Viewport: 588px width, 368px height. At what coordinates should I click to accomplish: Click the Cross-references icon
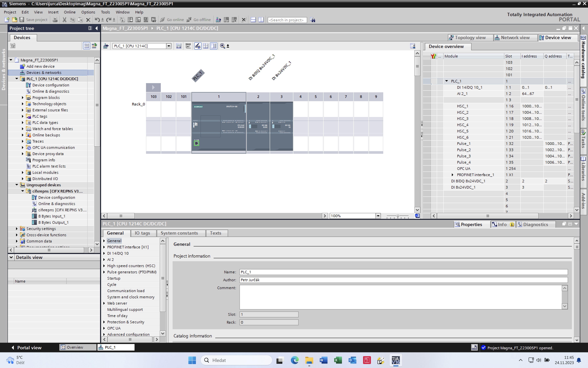[244, 20]
